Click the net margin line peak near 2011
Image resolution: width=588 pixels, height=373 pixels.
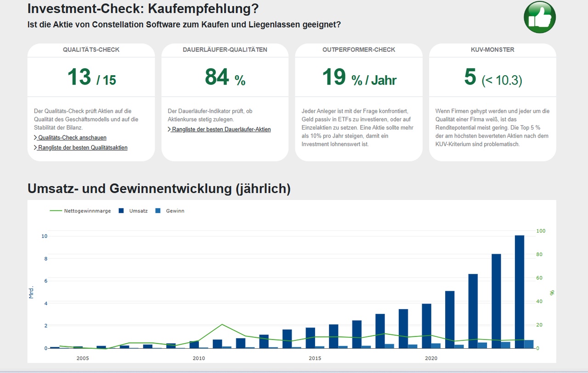click(222, 324)
